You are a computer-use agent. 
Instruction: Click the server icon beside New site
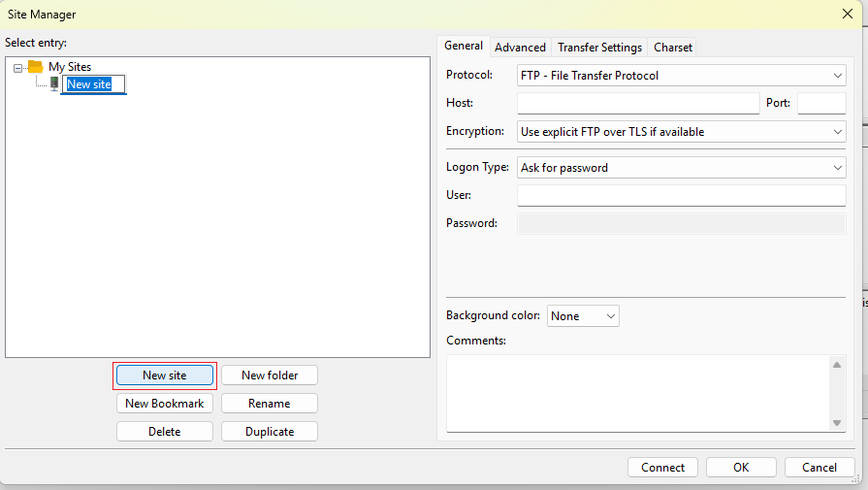pos(54,84)
